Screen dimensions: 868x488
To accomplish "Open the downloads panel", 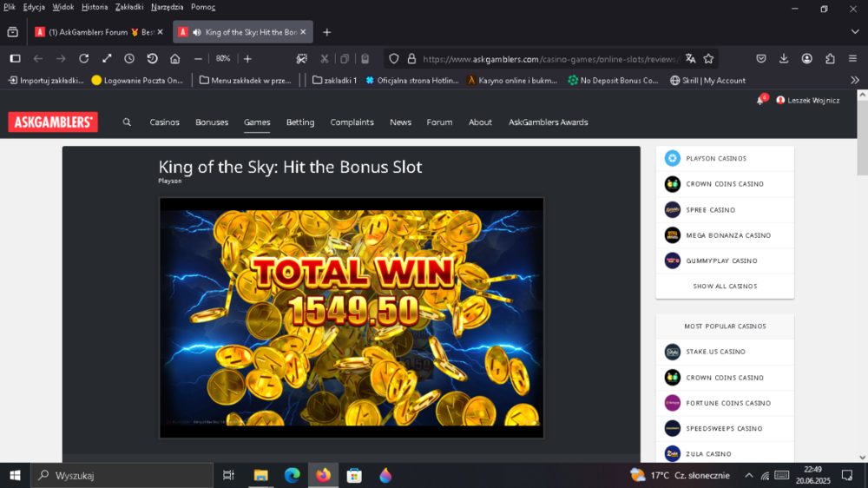I will click(x=784, y=58).
